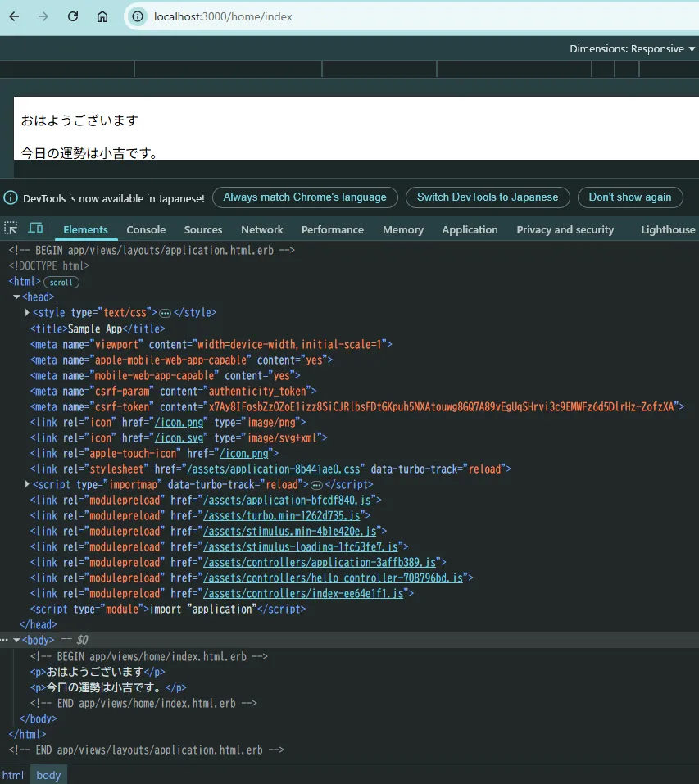
Task: Show collapsed importmap script content ellipsis
Action: (x=316, y=485)
